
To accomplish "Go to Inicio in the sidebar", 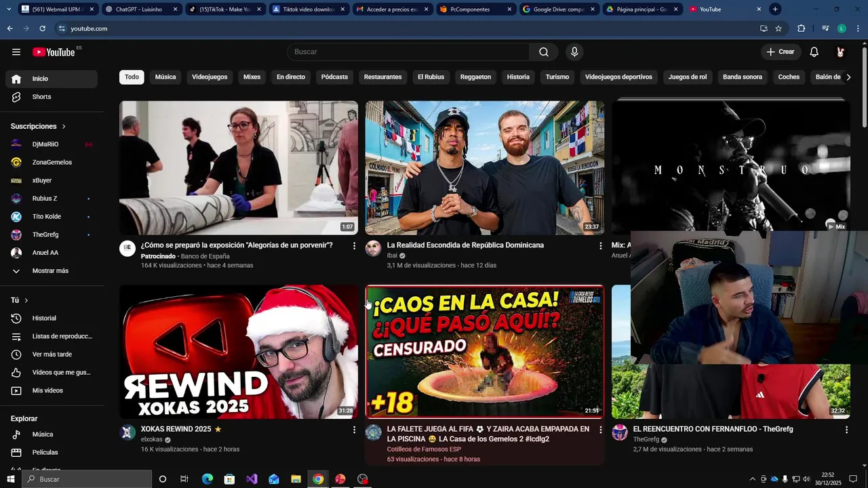I will pos(52,79).
